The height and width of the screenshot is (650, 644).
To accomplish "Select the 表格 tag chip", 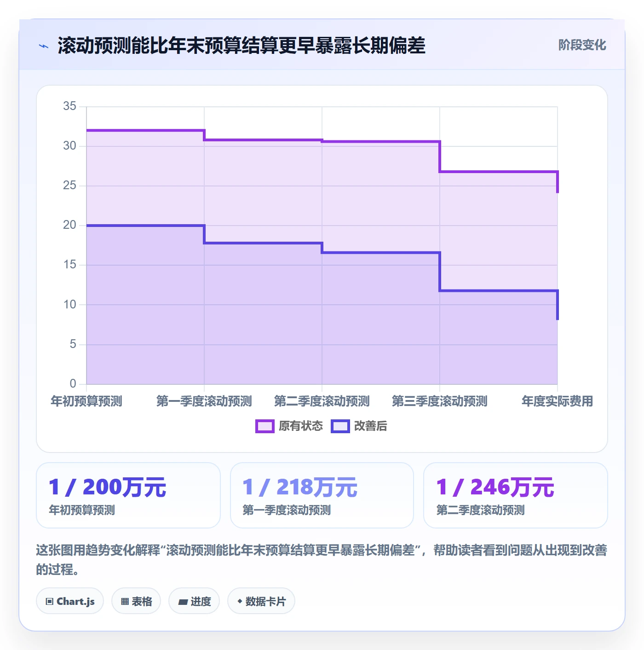I will pos(136,601).
